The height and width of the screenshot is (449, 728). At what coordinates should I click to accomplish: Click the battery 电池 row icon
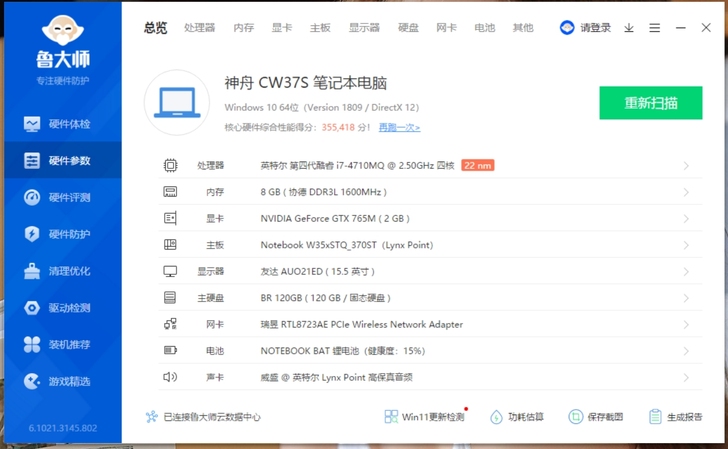(170, 350)
